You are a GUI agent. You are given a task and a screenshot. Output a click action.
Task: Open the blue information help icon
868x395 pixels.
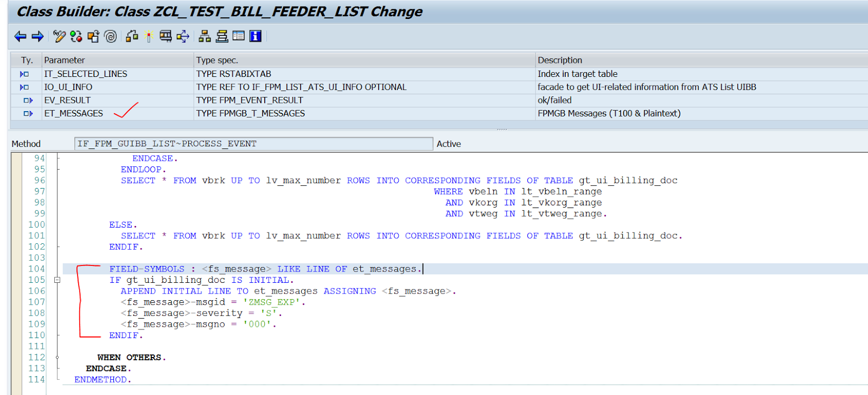coord(256,36)
